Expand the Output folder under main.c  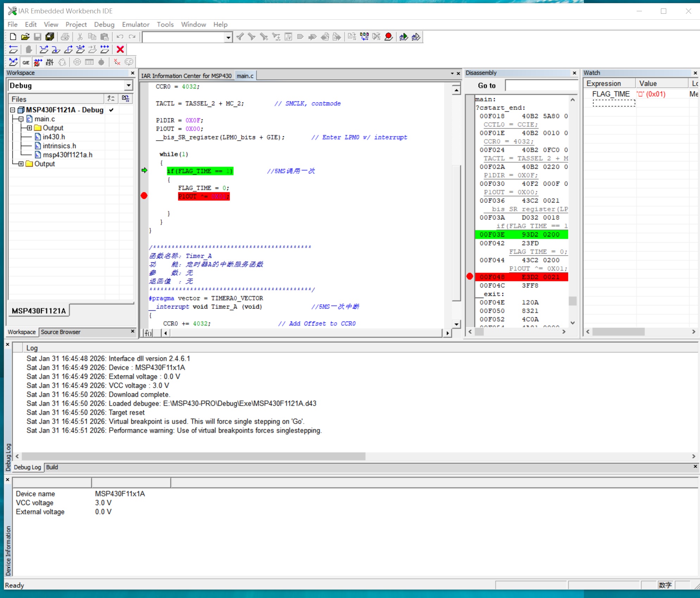(30, 128)
